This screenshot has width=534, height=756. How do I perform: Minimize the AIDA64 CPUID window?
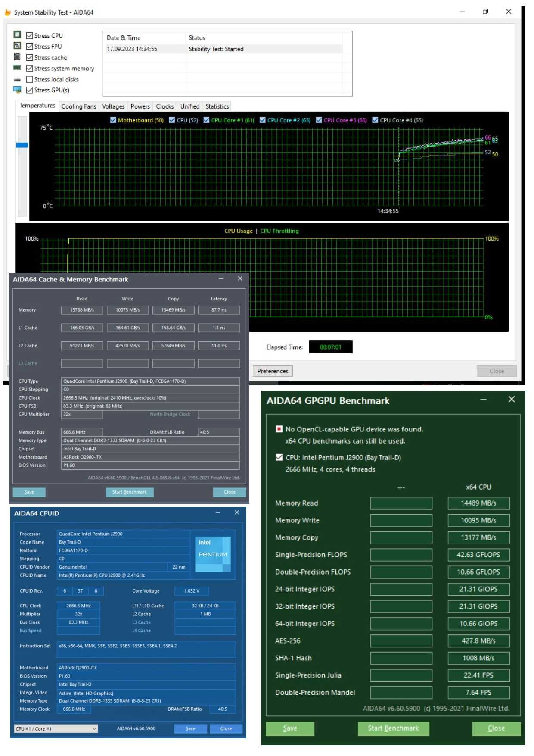[x=218, y=512]
